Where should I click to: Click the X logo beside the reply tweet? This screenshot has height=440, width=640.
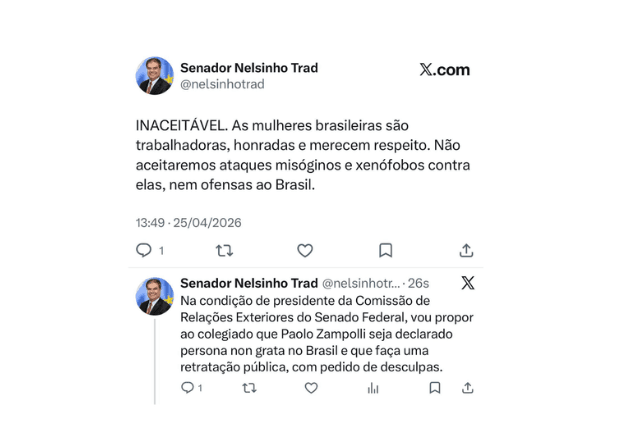(x=468, y=283)
